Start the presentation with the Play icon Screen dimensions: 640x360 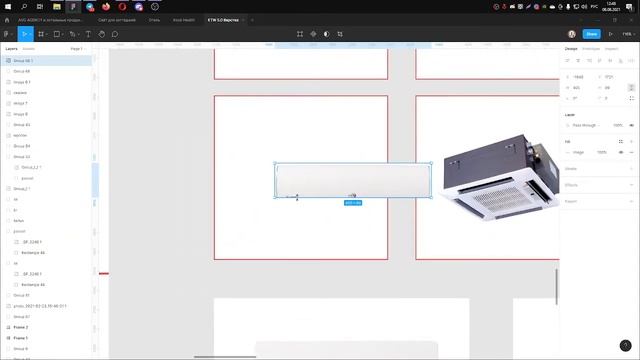(x=611, y=34)
